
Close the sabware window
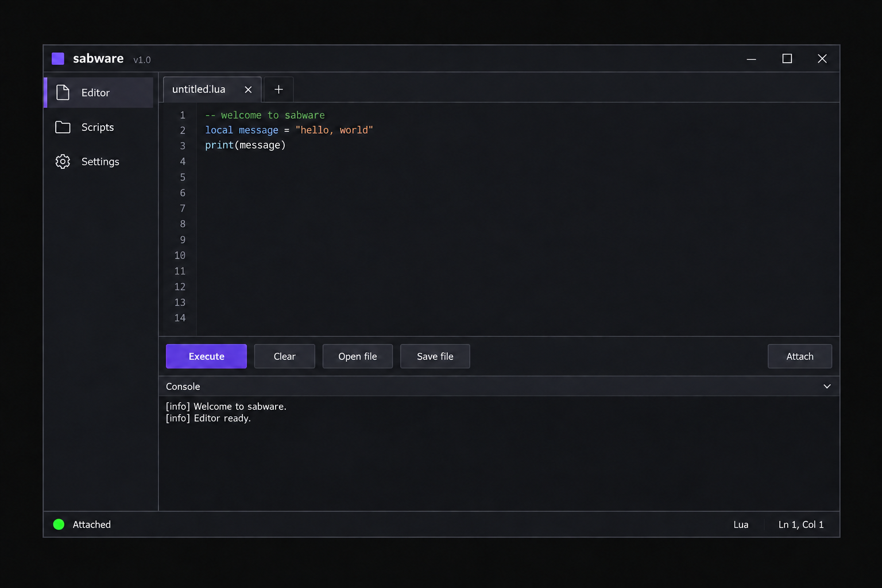pyautogui.click(x=822, y=59)
